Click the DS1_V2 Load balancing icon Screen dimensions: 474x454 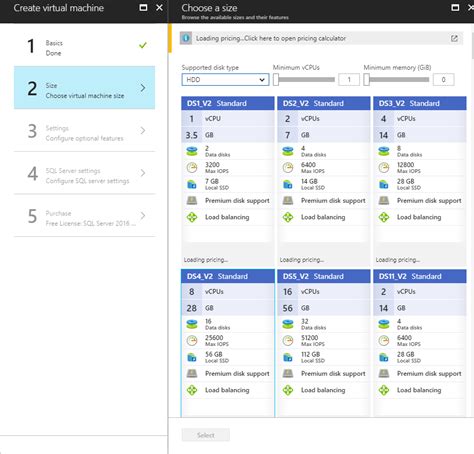coord(192,217)
